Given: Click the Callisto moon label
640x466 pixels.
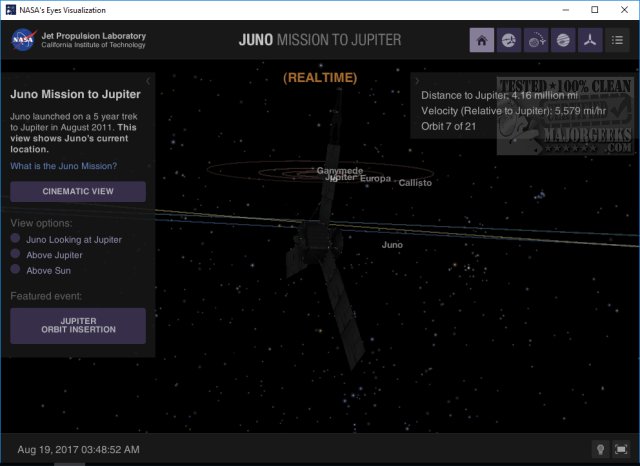Looking at the screenshot, I should 415,183.
